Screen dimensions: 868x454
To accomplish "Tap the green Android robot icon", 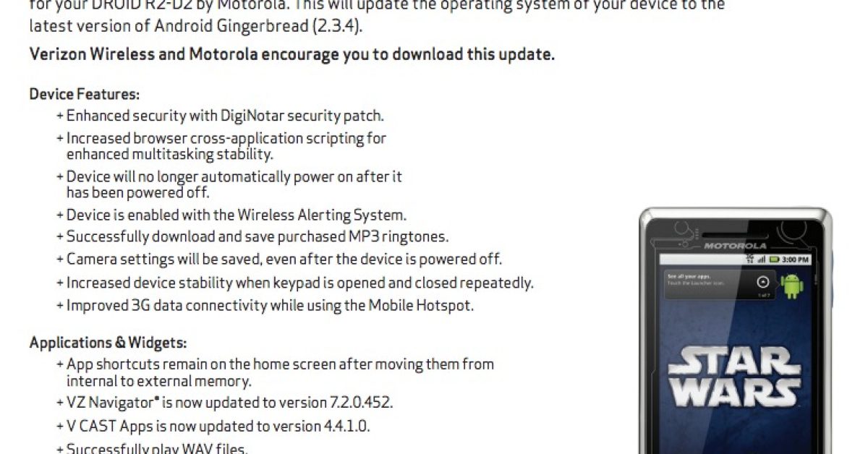I will click(x=792, y=286).
